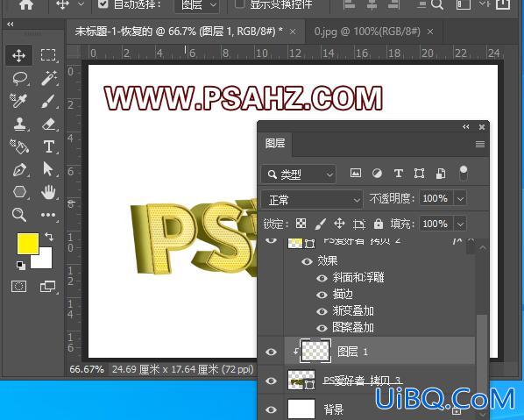Hide the PS爱好者 拷贝 3 layer

pyautogui.click(x=271, y=381)
